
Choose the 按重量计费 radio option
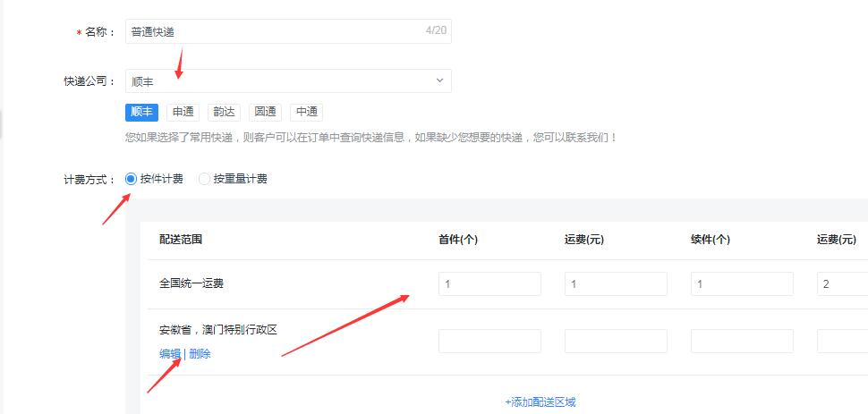point(233,180)
